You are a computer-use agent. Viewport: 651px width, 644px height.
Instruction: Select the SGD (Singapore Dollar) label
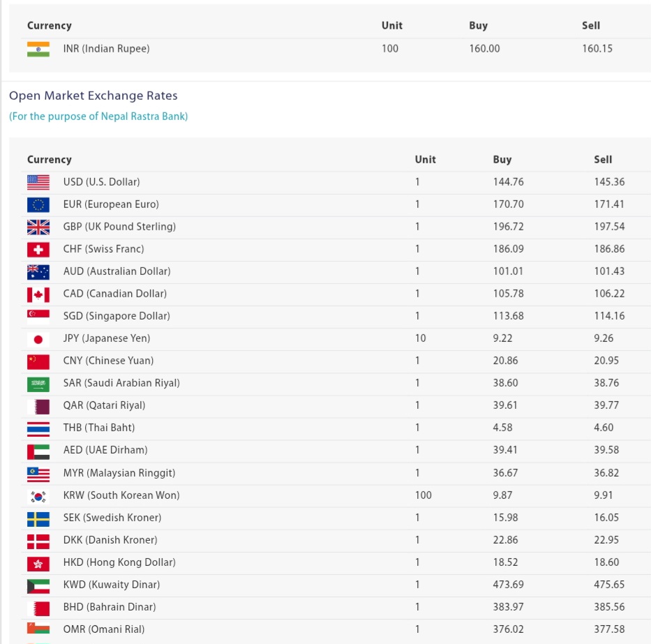pos(116,316)
